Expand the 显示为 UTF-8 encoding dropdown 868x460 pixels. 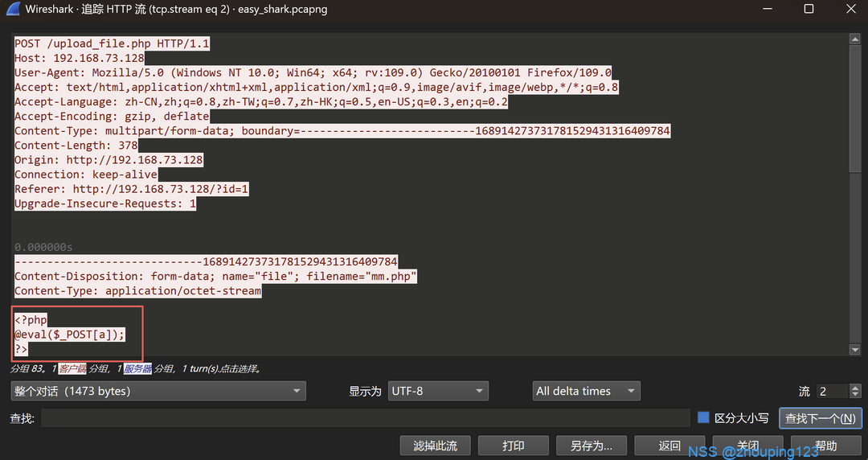click(438, 391)
